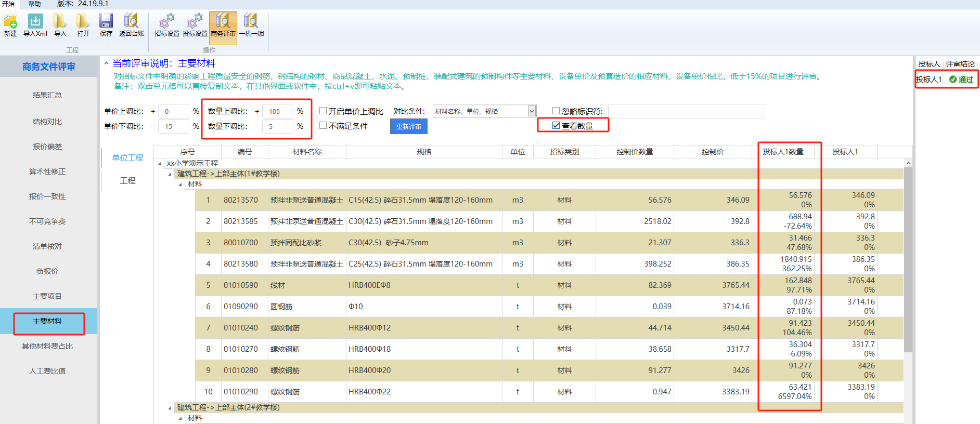
Task: Open 招标设置 settings icon
Action: pos(167,22)
